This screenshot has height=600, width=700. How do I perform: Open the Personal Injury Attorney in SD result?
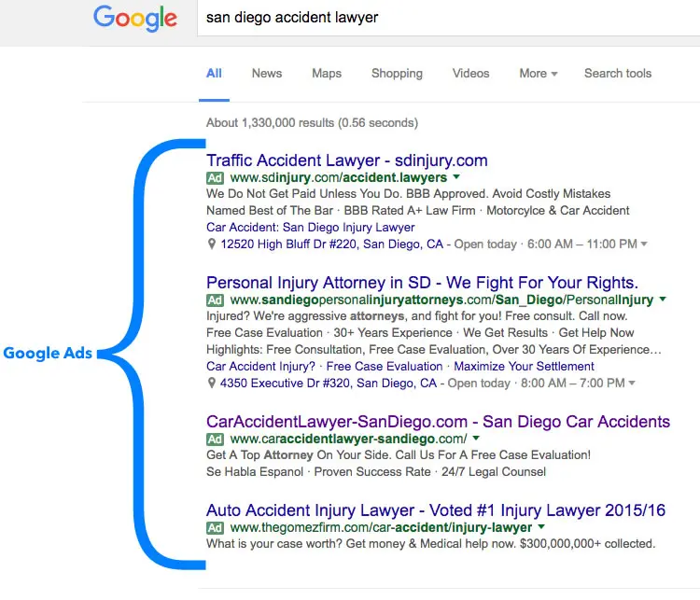[422, 283]
